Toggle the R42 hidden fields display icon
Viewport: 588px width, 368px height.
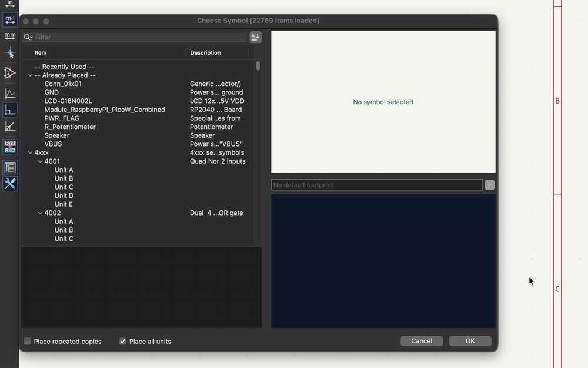9,147
